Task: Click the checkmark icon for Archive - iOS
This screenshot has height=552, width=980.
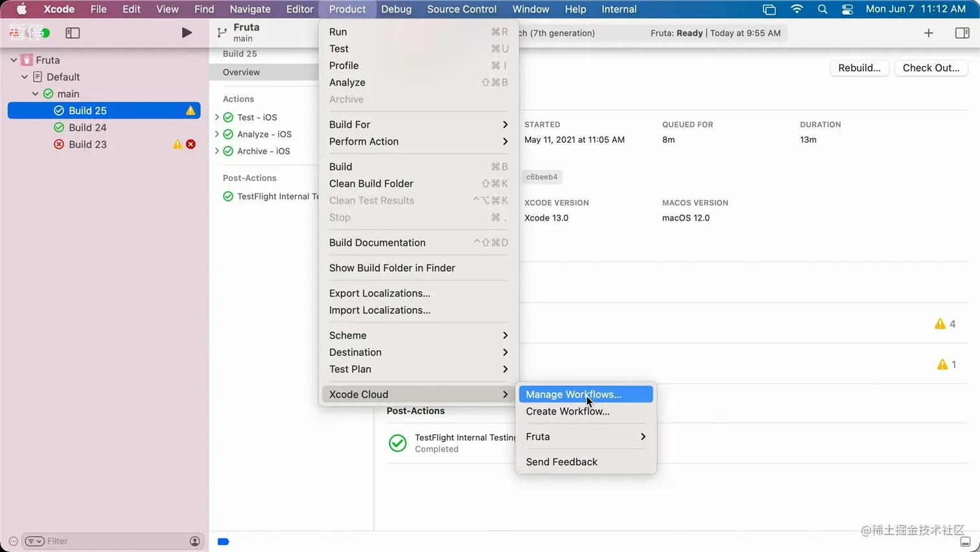Action: tap(228, 151)
